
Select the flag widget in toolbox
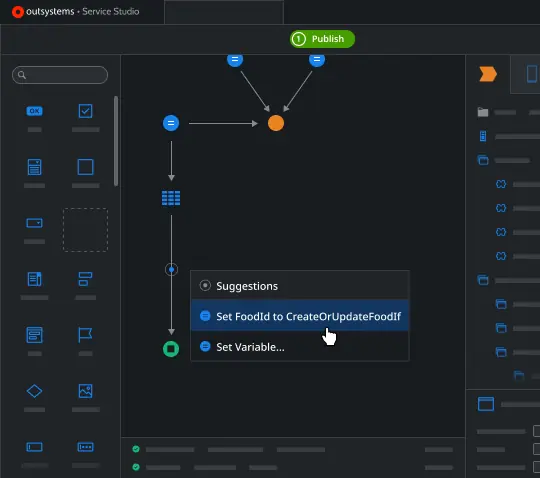coord(85,335)
